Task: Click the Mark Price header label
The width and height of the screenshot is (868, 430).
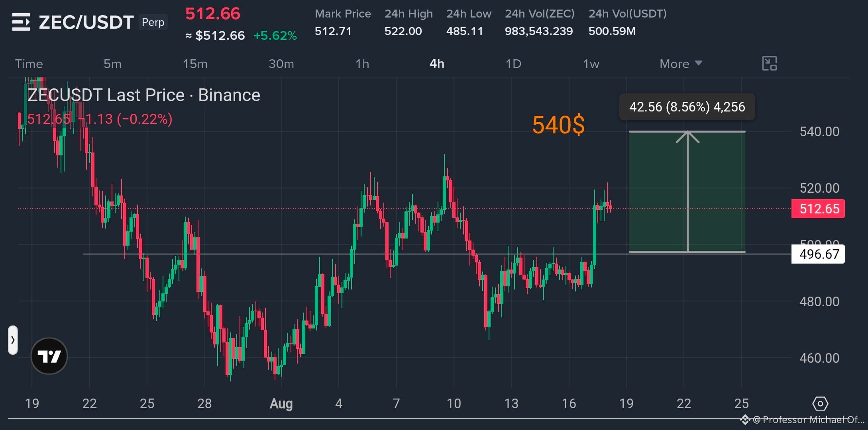Action: click(343, 14)
